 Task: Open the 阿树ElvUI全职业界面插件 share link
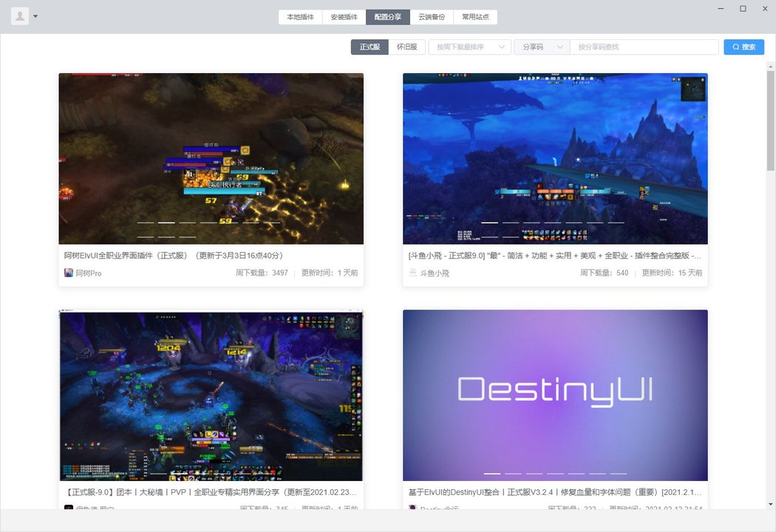point(171,255)
